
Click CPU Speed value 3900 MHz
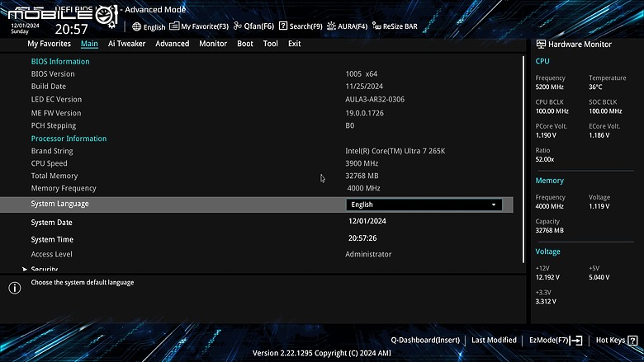coord(362,163)
